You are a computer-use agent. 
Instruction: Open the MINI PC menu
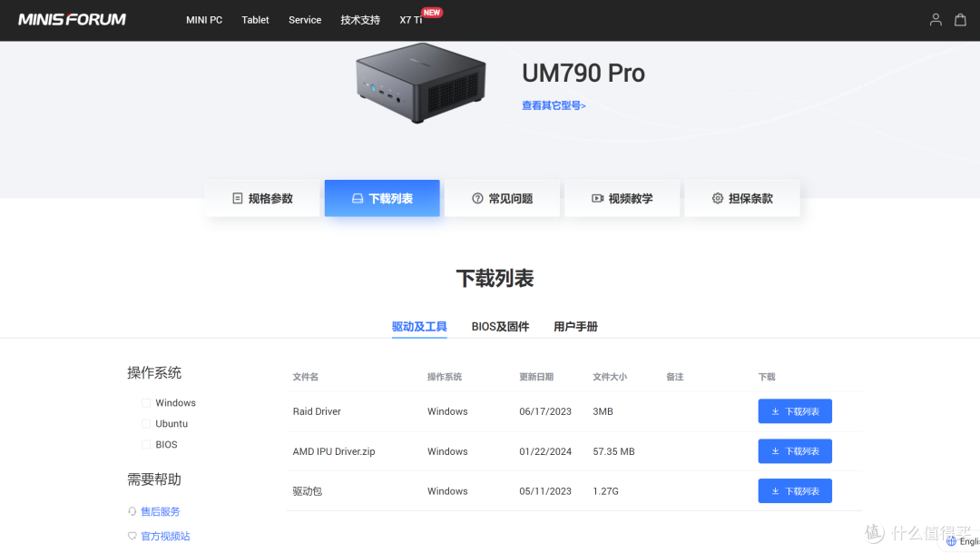click(x=204, y=20)
